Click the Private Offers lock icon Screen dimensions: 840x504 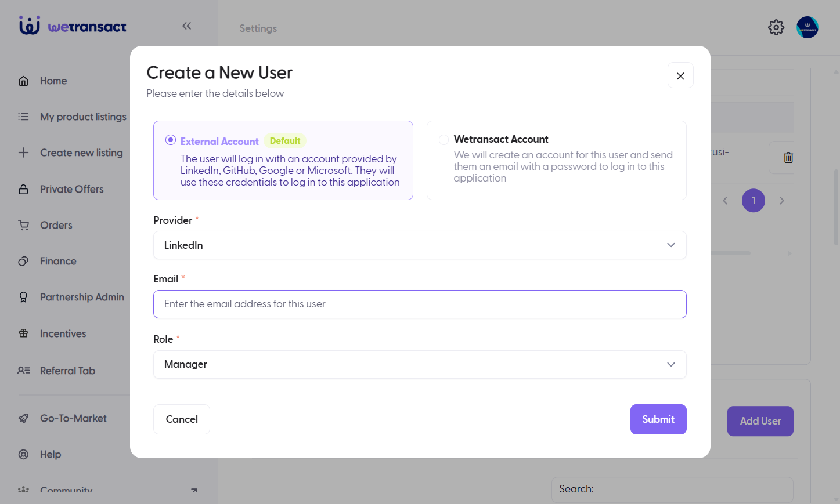point(23,189)
